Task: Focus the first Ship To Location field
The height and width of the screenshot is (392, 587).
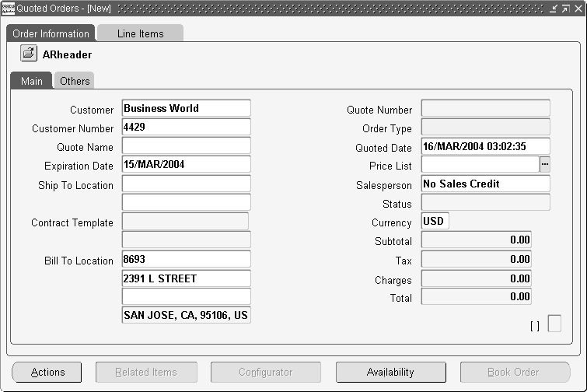Action: coord(187,184)
